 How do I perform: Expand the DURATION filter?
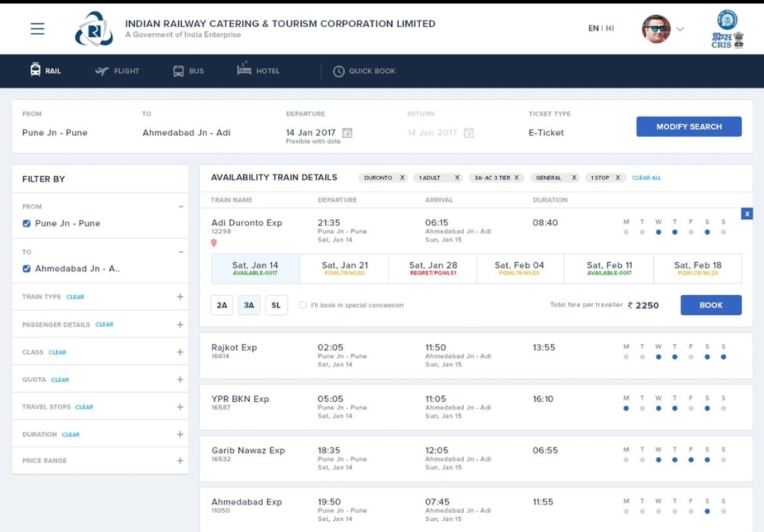(x=180, y=434)
